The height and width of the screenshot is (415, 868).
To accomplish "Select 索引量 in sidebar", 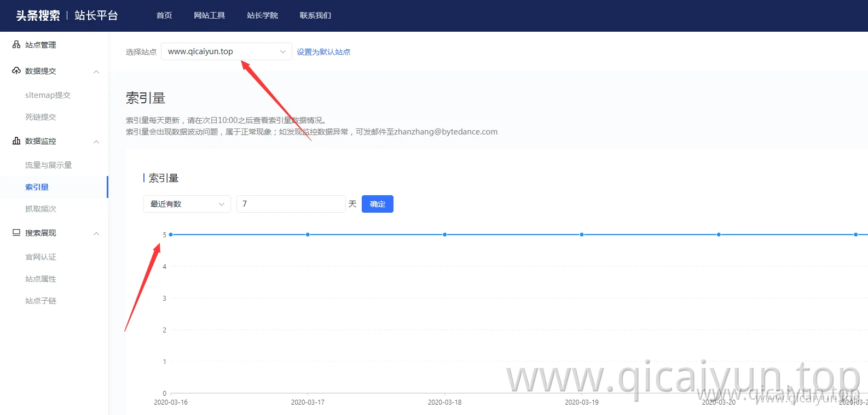I will coord(37,187).
